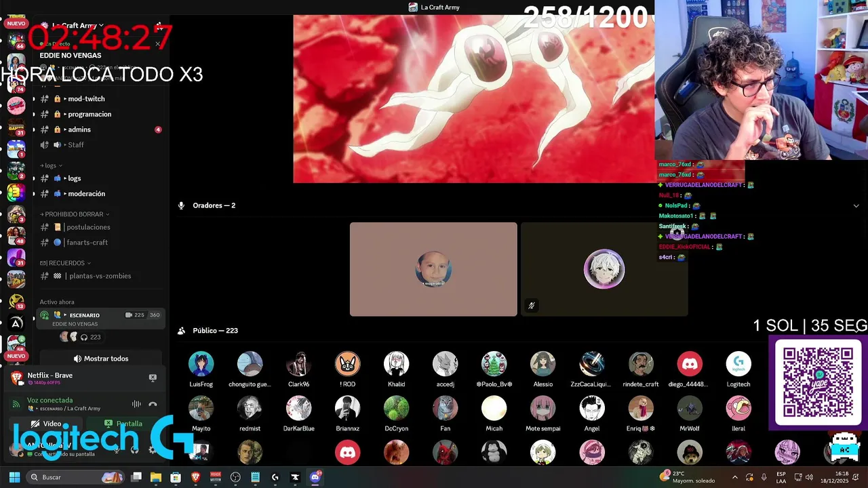868x488 pixels.
Task: Open Briannxz's audience avatar
Action: 347,409
